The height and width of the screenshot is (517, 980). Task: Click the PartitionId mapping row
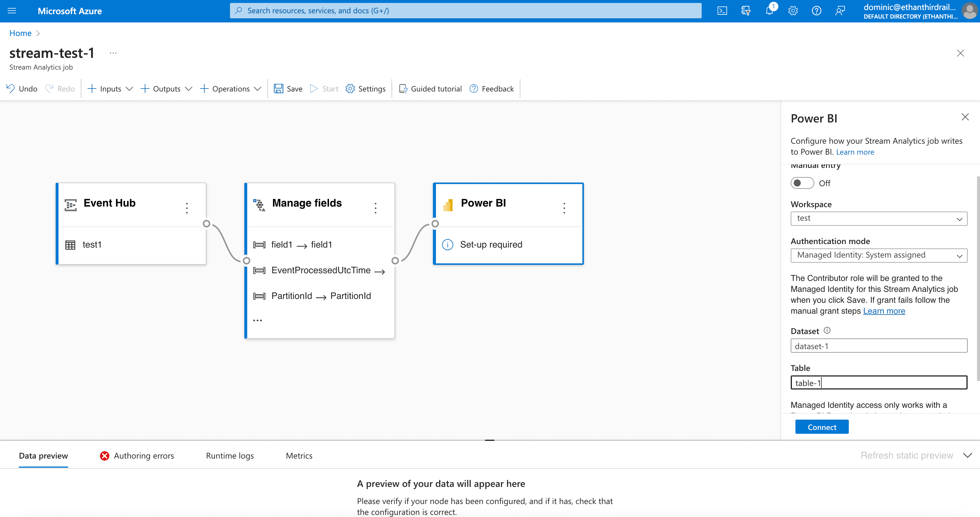312,296
